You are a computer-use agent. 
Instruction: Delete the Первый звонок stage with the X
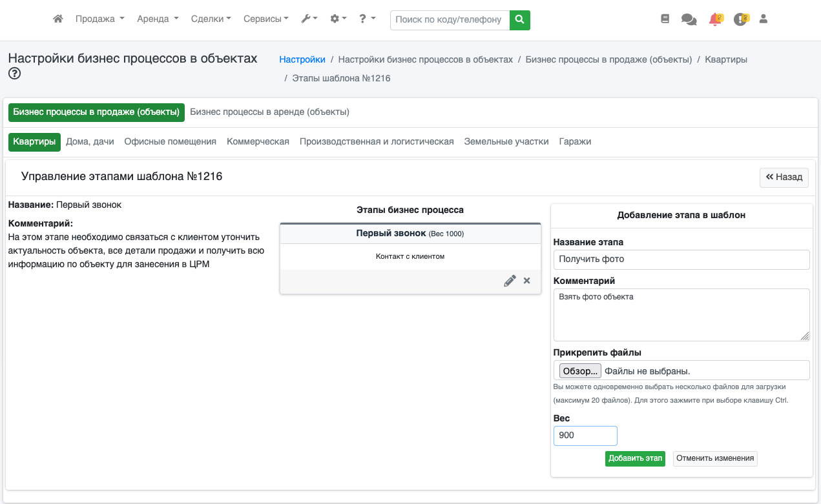[526, 281]
